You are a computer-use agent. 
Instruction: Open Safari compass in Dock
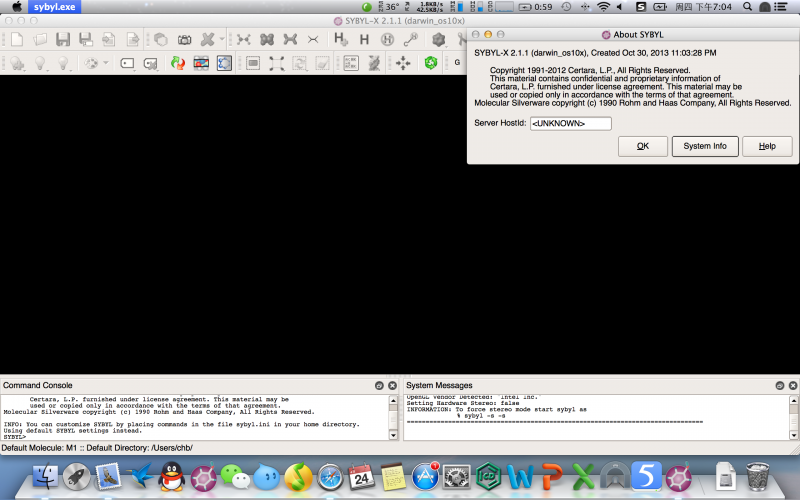(x=330, y=478)
